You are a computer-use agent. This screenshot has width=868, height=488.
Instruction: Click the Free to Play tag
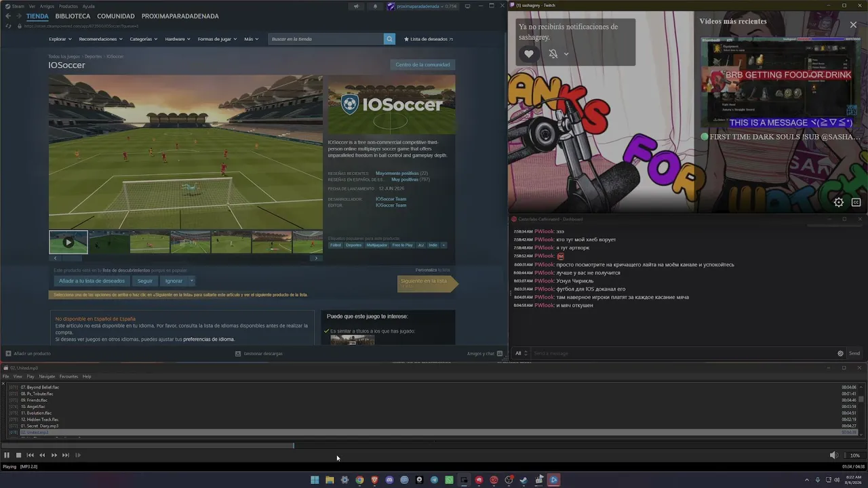pos(402,245)
